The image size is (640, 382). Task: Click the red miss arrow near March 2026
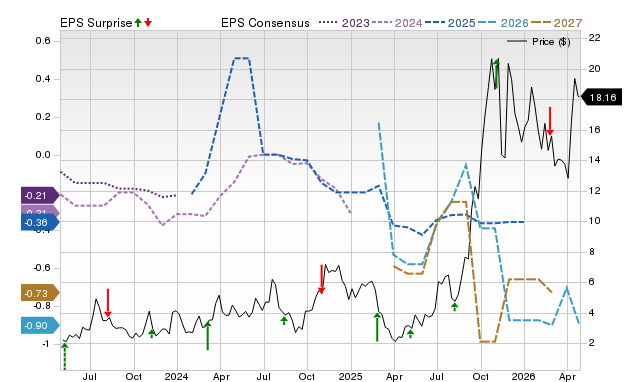point(550,121)
